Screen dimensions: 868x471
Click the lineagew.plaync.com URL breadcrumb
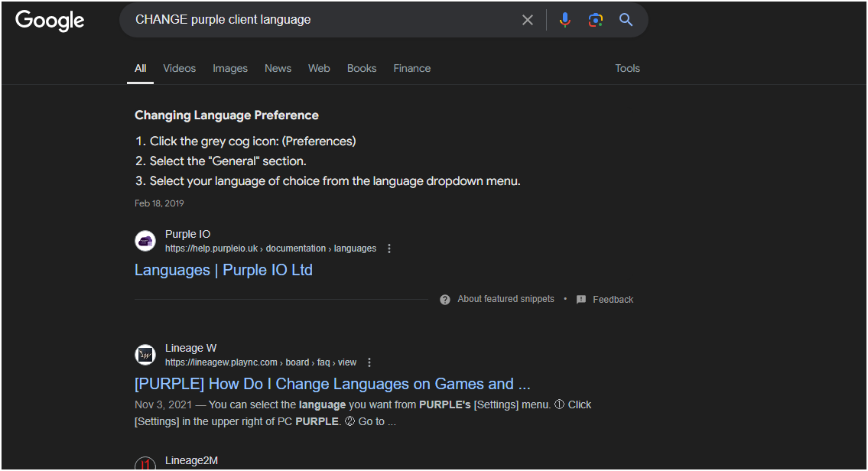[x=261, y=362]
